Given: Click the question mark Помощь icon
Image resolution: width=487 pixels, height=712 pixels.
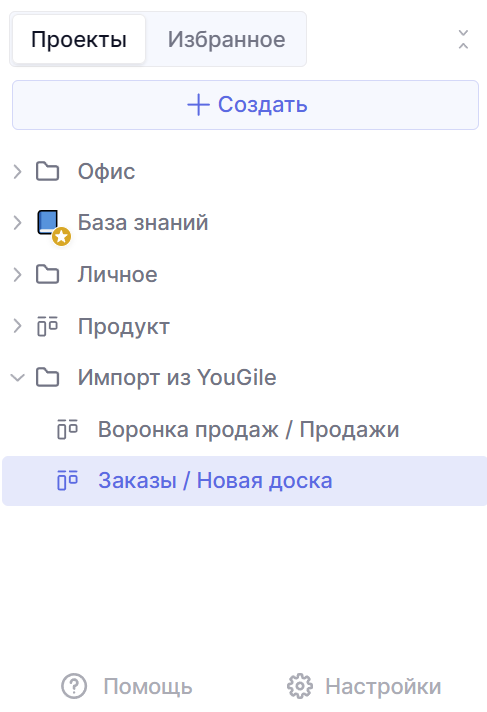Looking at the screenshot, I should 74,686.
